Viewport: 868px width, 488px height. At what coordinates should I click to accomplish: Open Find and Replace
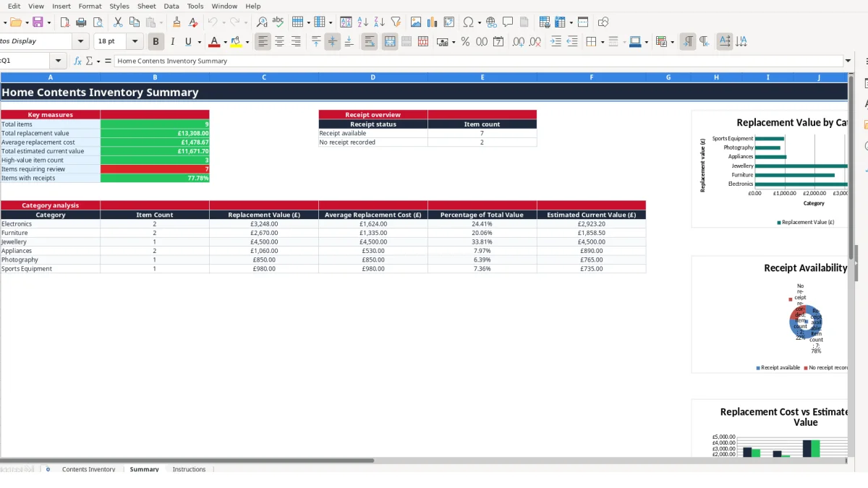(x=262, y=22)
